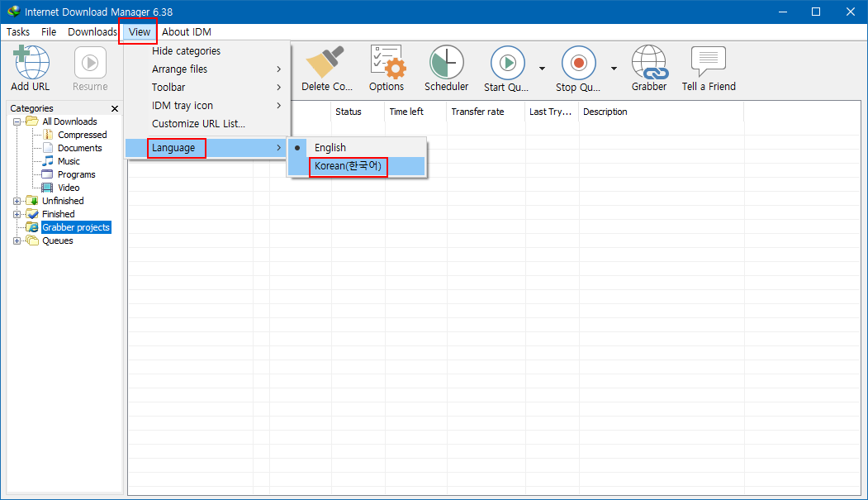Click the Unfinished folder icon
This screenshot has height=500, width=868.
point(32,201)
